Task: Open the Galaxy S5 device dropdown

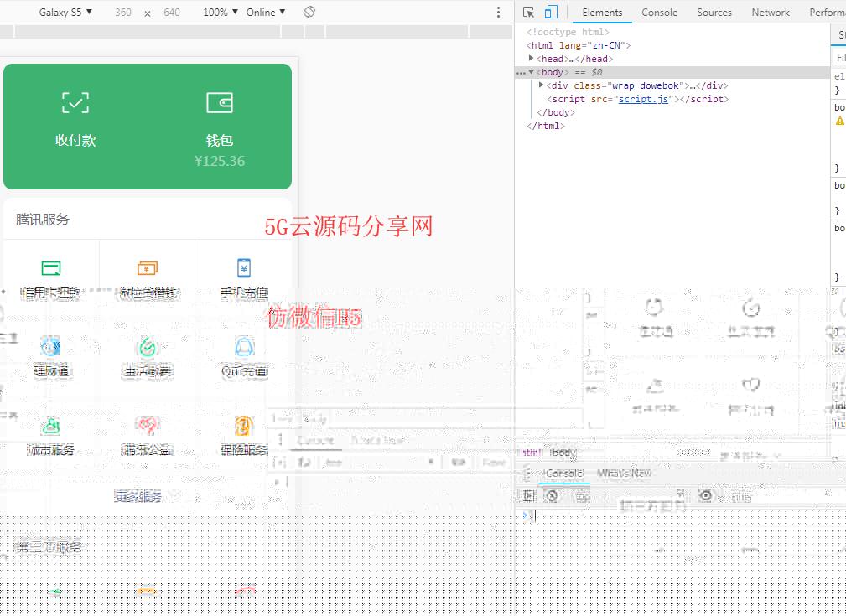Action: 65,12
